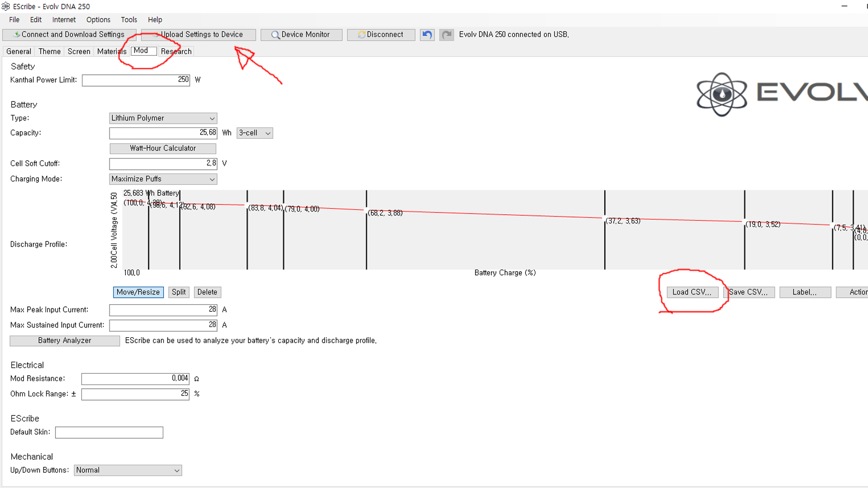Click the redo arrow icon
Screen dimensions: 868x488
[446, 35]
